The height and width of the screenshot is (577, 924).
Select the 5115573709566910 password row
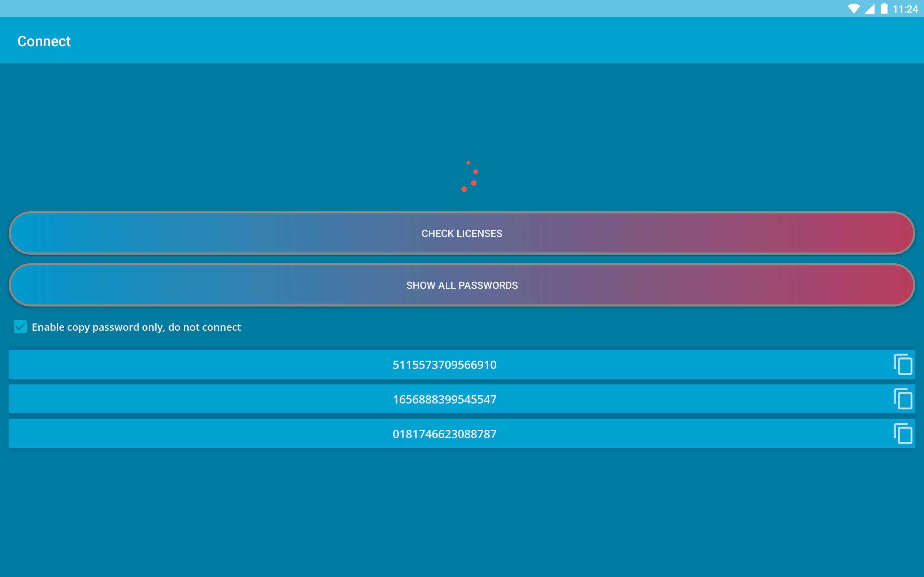(x=444, y=365)
